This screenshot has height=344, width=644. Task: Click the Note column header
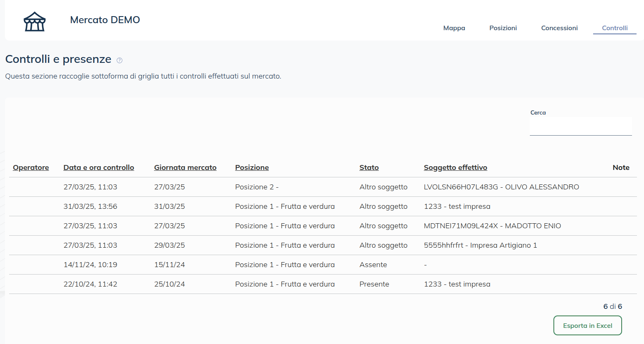(621, 167)
